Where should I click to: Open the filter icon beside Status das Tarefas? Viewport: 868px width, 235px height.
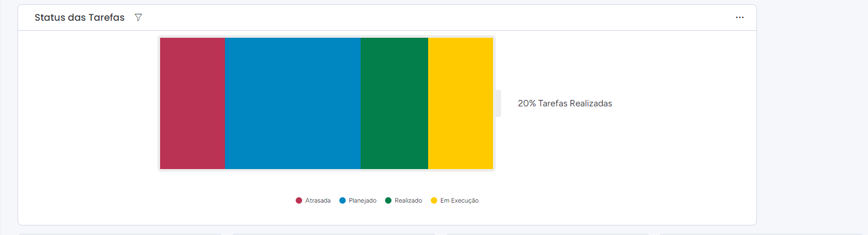pyautogui.click(x=138, y=18)
